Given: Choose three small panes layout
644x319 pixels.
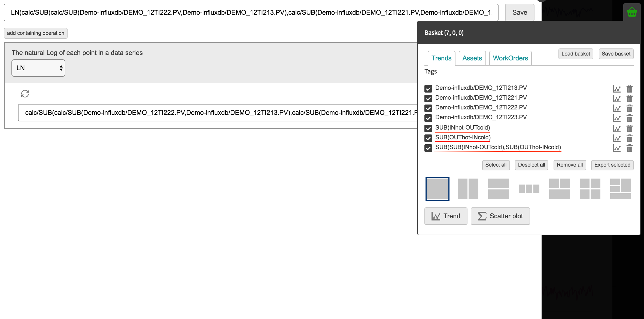Looking at the screenshot, I should click(529, 189).
